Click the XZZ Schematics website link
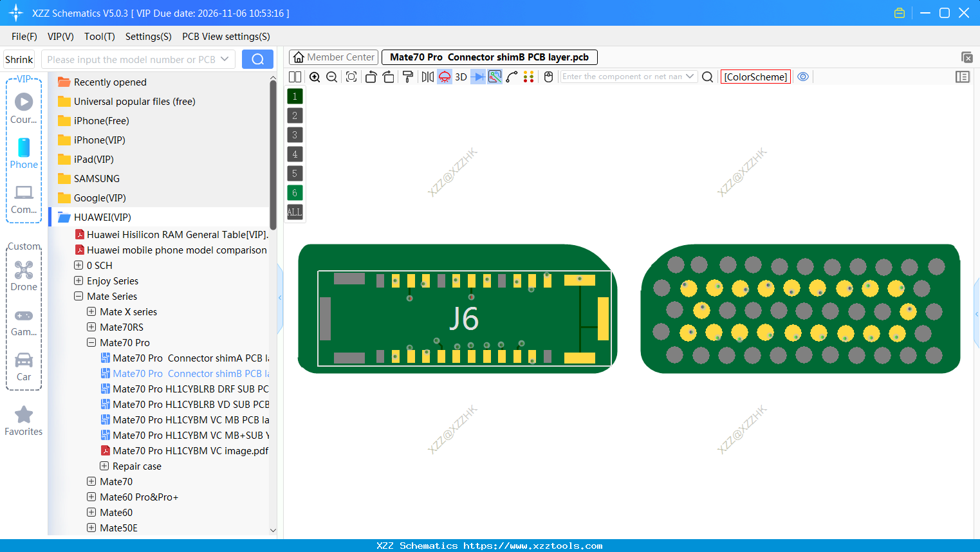This screenshot has width=980, height=552. click(x=490, y=546)
